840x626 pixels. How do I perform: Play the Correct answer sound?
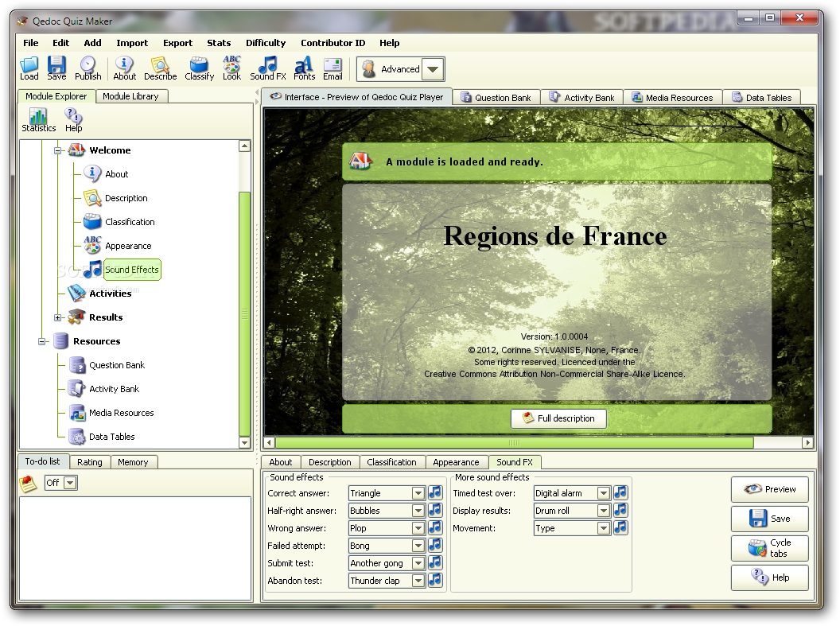click(436, 492)
